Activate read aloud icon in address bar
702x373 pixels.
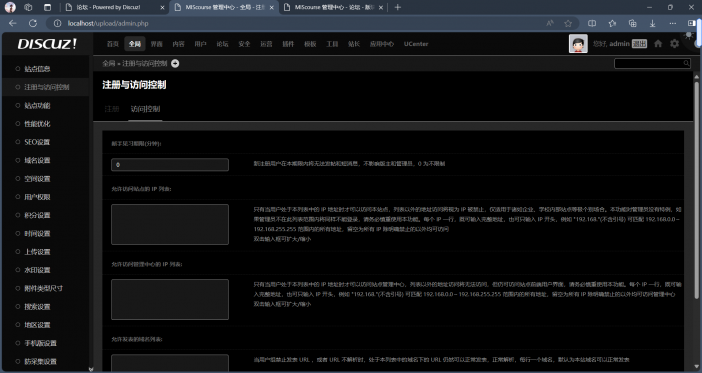coord(550,23)
